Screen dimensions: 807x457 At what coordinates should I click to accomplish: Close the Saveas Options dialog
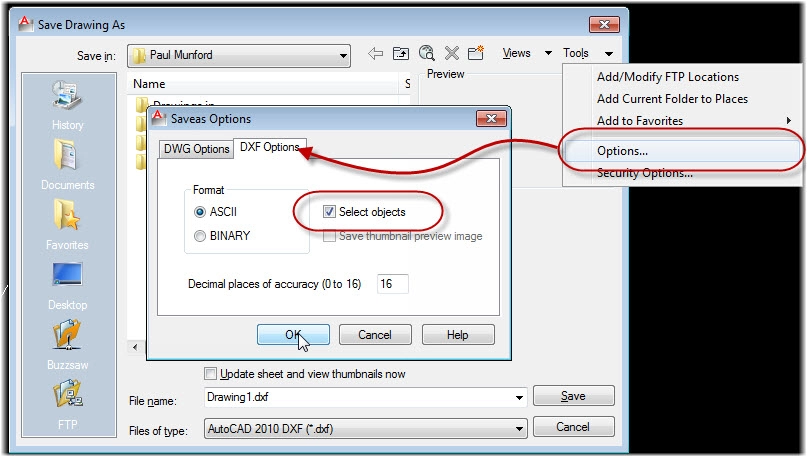coord(491,118)
